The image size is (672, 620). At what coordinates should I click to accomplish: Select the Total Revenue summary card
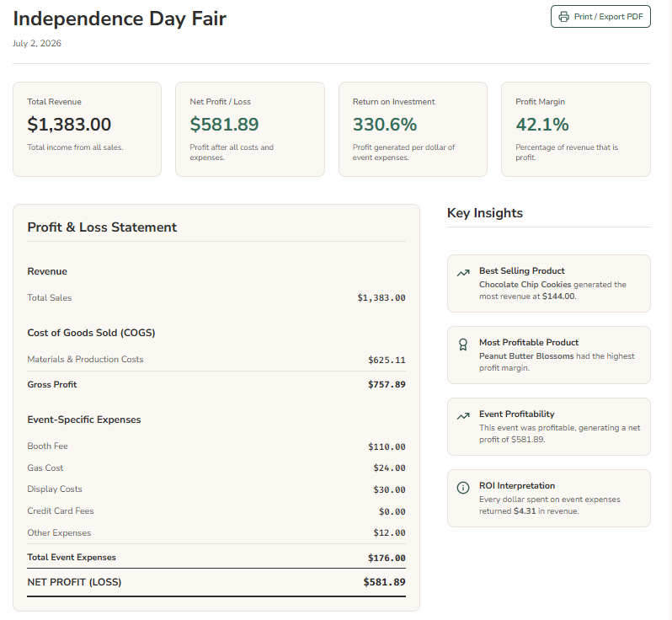click(87, 129)
